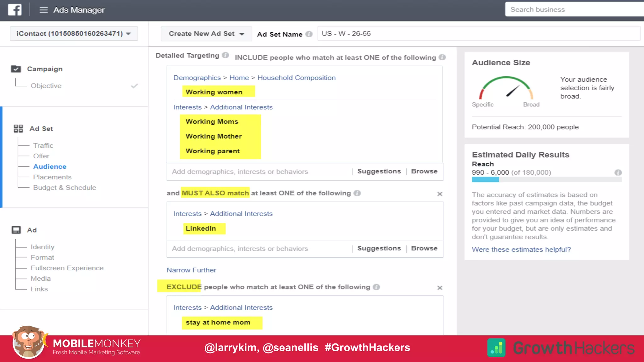Viewport: 644px width, 362px height.
Task: Select the Working Moms interest
Action: click(212, 122)
